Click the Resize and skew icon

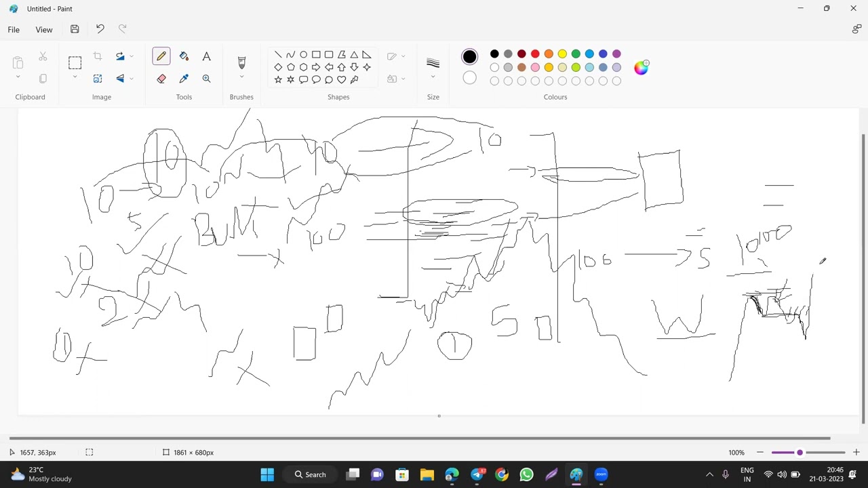point(98,79)
